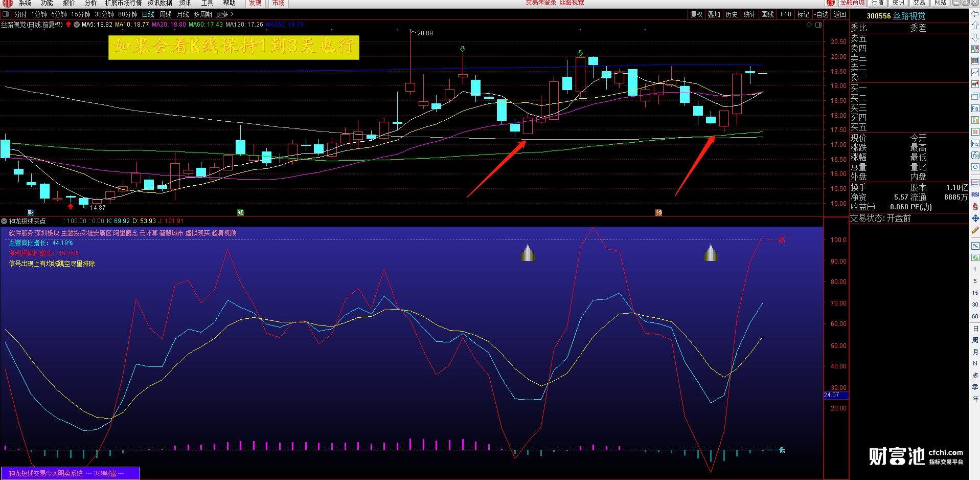The image size is (980, 480).
Task: Open the 系统 menu
Action: pyautogui.click(x=25, y=3)
